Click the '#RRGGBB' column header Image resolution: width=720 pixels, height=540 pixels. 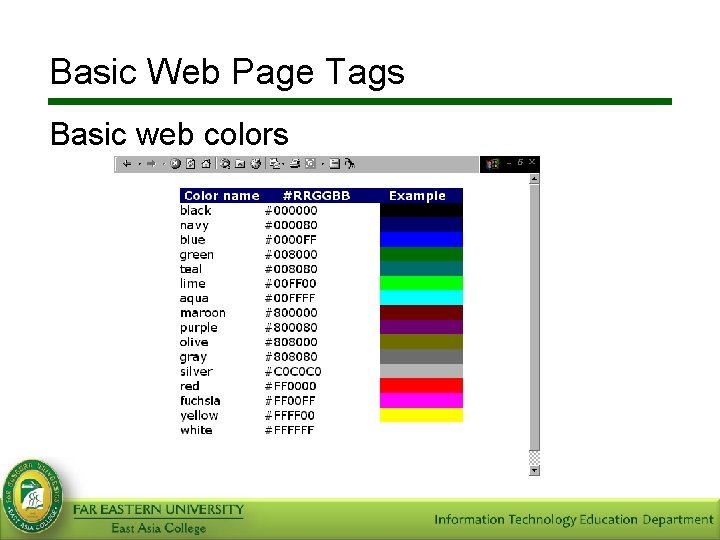coord(316,196)
